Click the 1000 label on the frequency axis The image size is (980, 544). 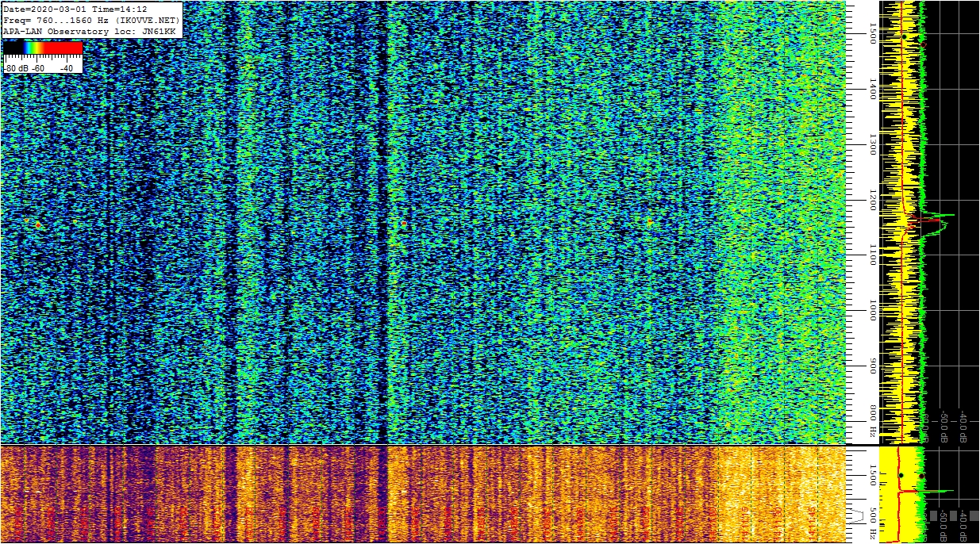pos(873,311)
